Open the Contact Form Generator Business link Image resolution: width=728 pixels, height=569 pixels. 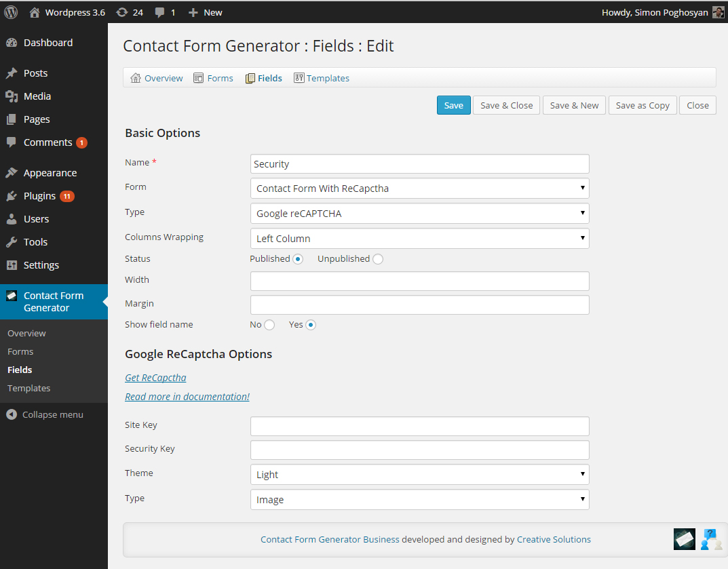point(330,539)
